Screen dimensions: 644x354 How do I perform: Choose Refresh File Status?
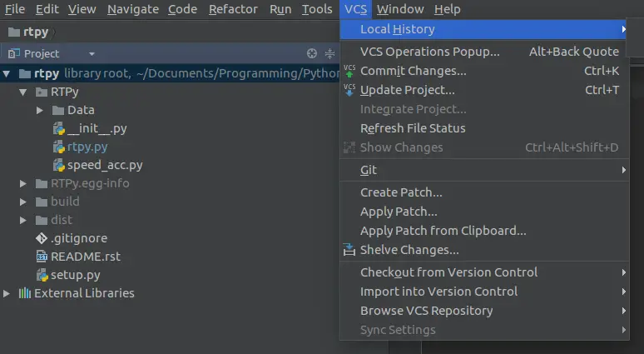484,128
